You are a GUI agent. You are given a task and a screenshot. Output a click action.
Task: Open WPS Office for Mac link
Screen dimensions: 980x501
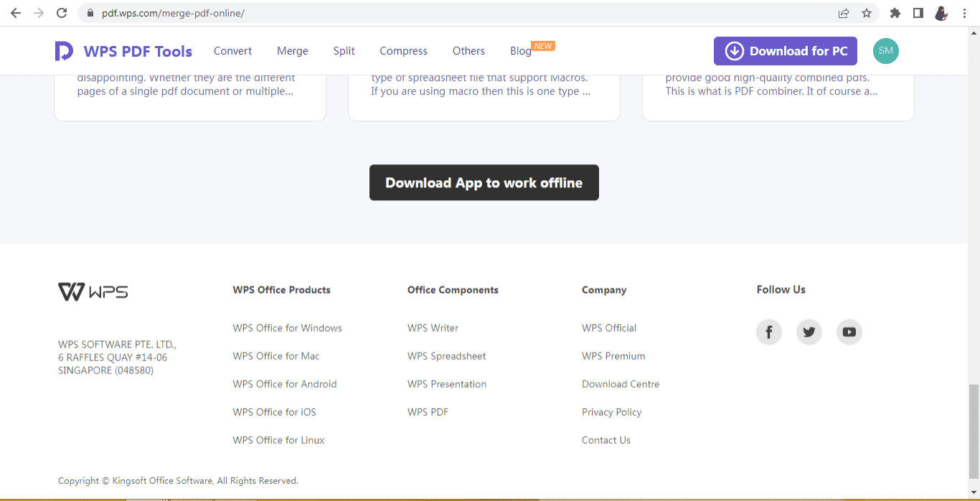tap(276, 356)
